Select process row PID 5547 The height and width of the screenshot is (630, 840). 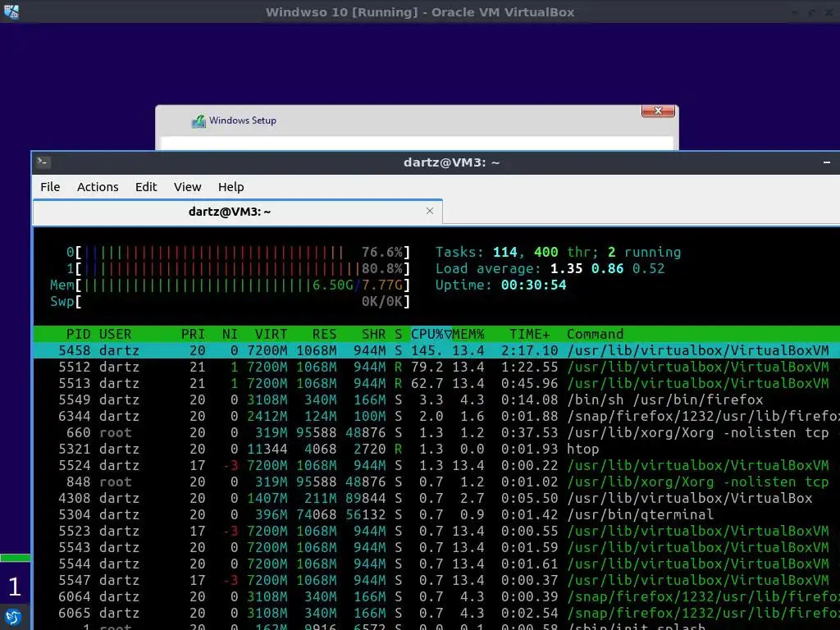click(436, 580)
